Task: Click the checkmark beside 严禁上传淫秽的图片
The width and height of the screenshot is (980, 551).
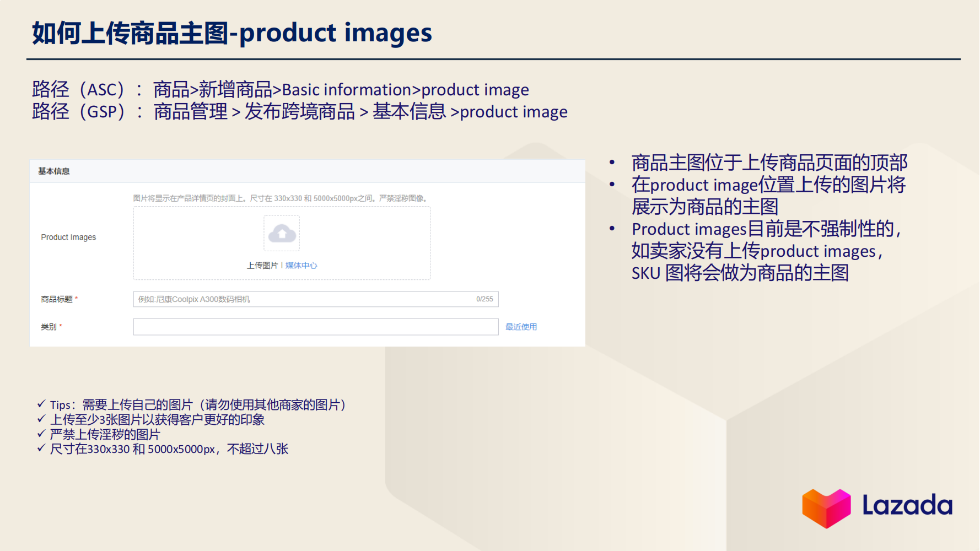Action: [x=41, y=434]
